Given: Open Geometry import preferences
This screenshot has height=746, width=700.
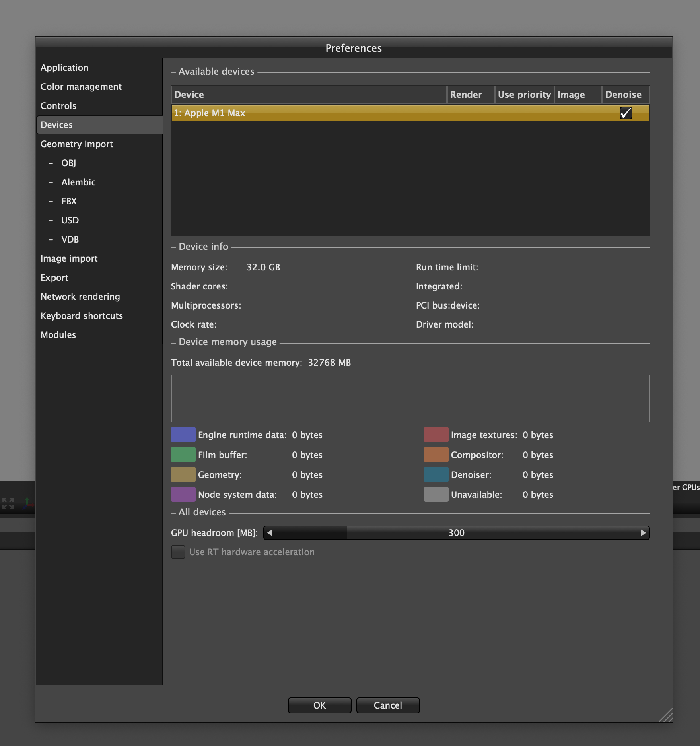Looking at the screenshot, I should tap(77, 144).
